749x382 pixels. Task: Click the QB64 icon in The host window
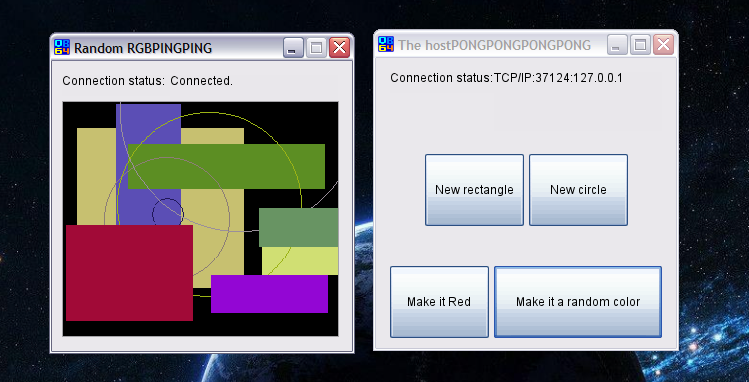point(386,44)
